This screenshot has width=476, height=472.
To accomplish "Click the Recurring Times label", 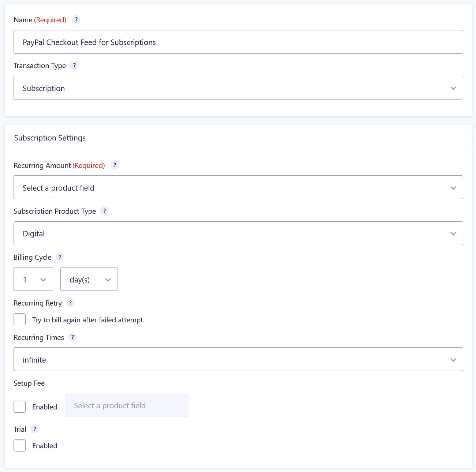I will (x=39, y=337).
